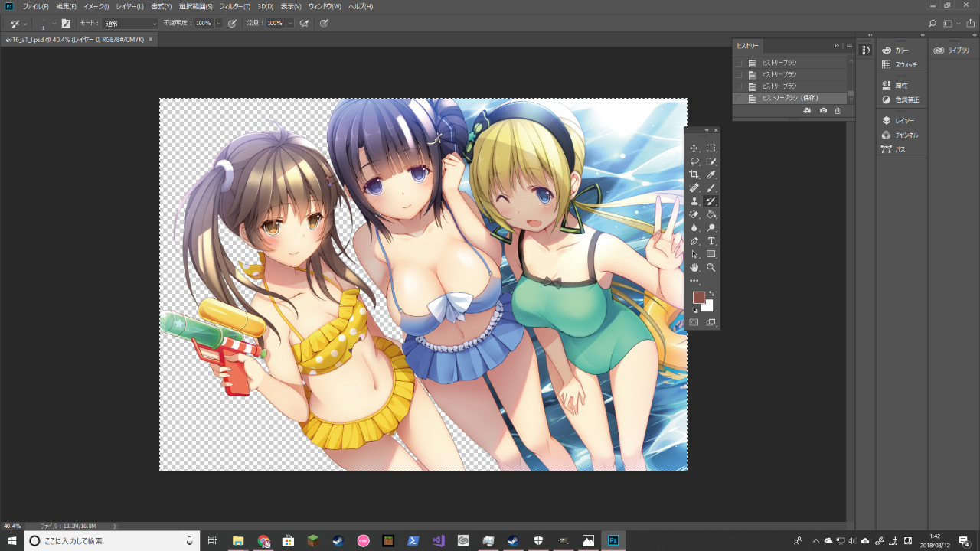Toggle history brush source box for saved state
The image size is (980, 551).
(739, 98)
